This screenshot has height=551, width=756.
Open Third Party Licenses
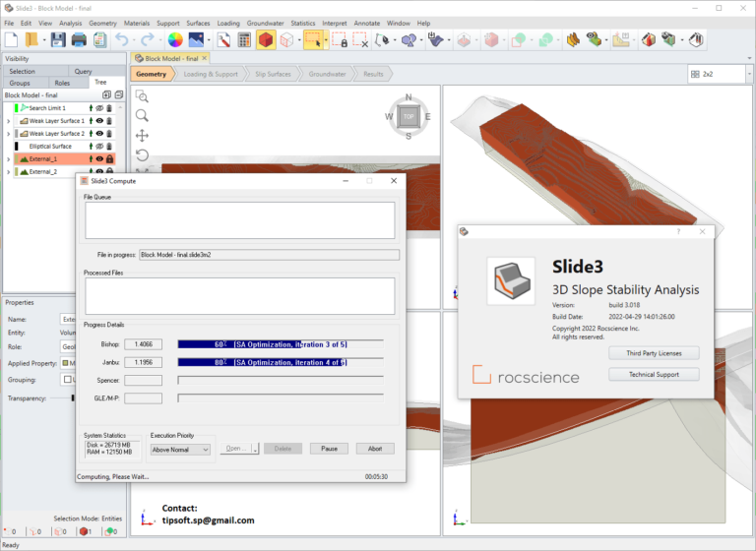click(x=654, y=353)
